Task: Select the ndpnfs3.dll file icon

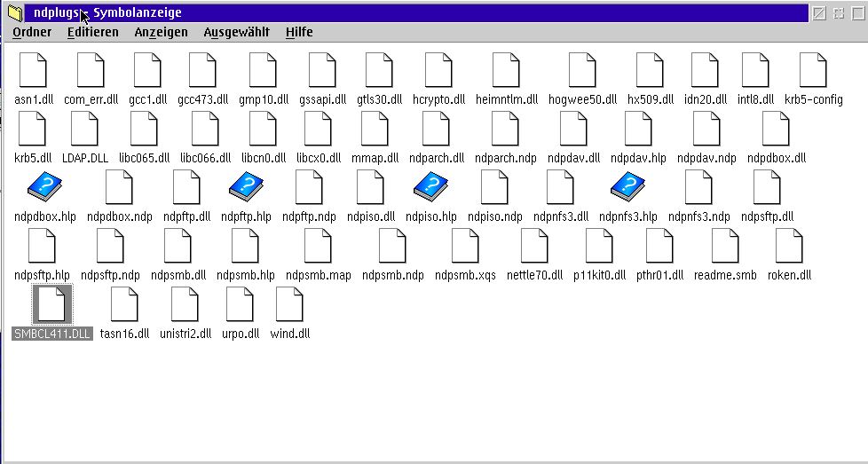Action: click(560, 187)
